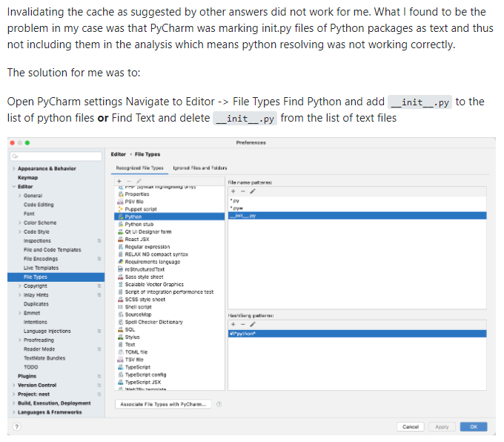Add a new recognized file type
This screenshot has height=442, width=504.
(119, 181)
